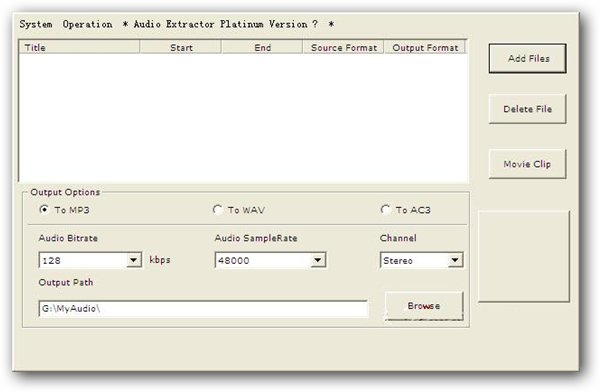Click the Channel label
The width and height of the screenshot is (600, 392).
pos(398,238)
